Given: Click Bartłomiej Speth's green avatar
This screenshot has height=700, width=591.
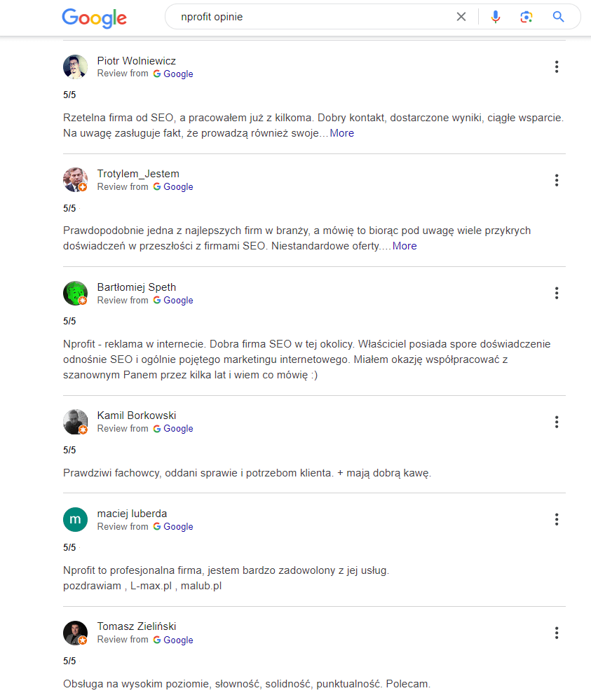Looking at the screenshot, I should (x=75, y=293).
